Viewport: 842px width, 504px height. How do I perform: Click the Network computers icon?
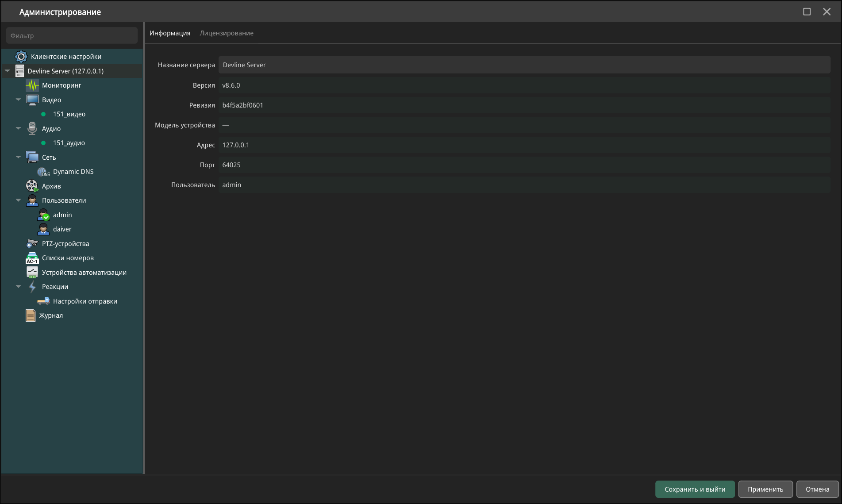pos(32,157)
